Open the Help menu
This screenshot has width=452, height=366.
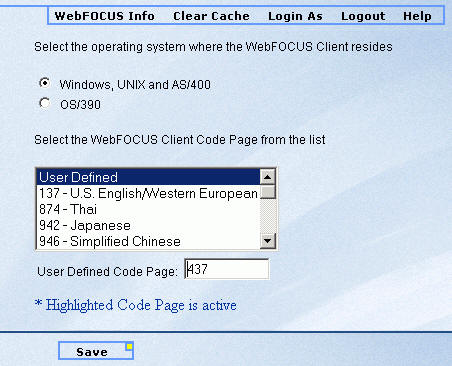pyautogui.click(x=417, y=16)
